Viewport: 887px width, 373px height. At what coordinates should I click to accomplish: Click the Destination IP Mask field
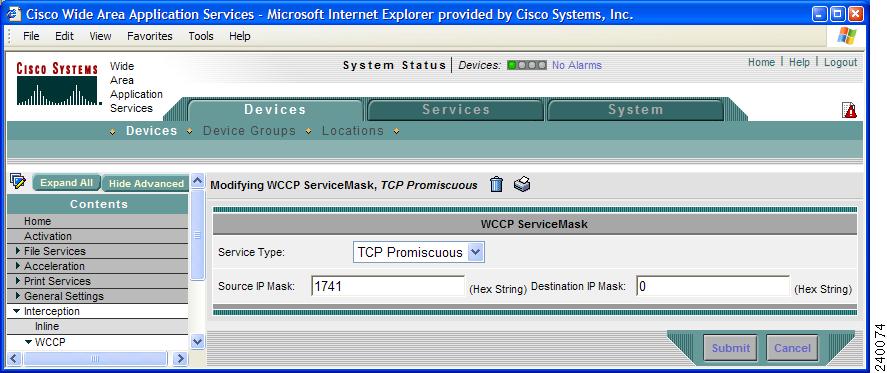tap(713, 286)
